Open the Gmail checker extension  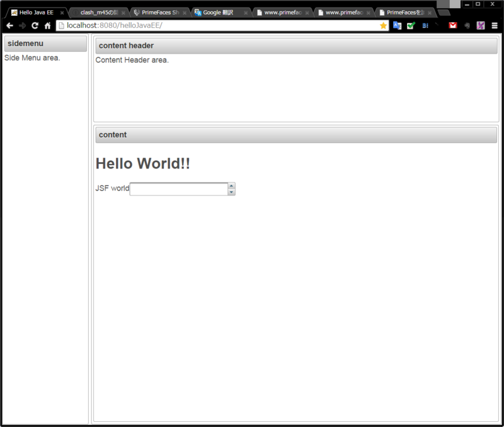pyautogui.click(x=453, y=25)
